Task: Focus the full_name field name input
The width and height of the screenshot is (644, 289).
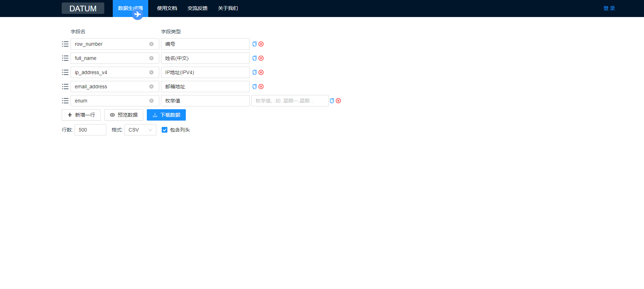Action: [x=115, y=58]
